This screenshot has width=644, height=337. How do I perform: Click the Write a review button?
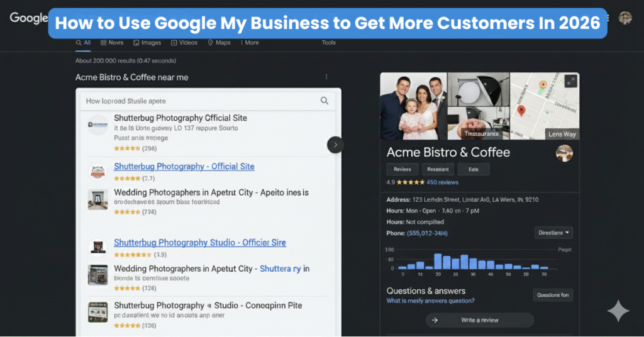tap(479, 320)
